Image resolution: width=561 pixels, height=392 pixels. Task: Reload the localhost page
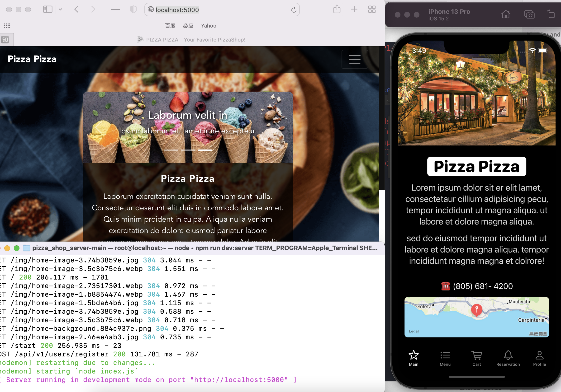(x=294, y=10)
